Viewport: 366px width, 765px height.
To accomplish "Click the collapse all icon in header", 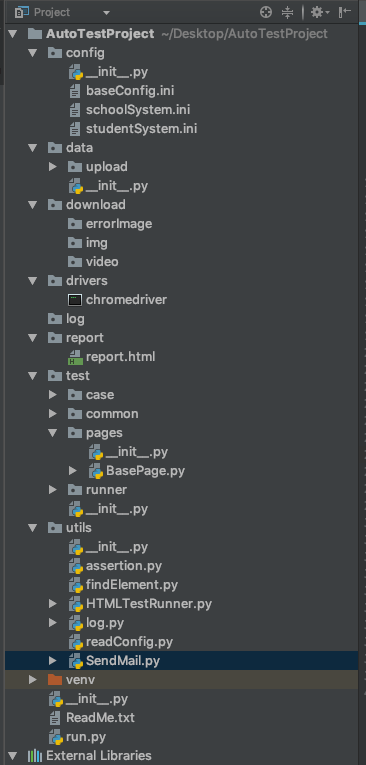I will click(x=287, y=12).
